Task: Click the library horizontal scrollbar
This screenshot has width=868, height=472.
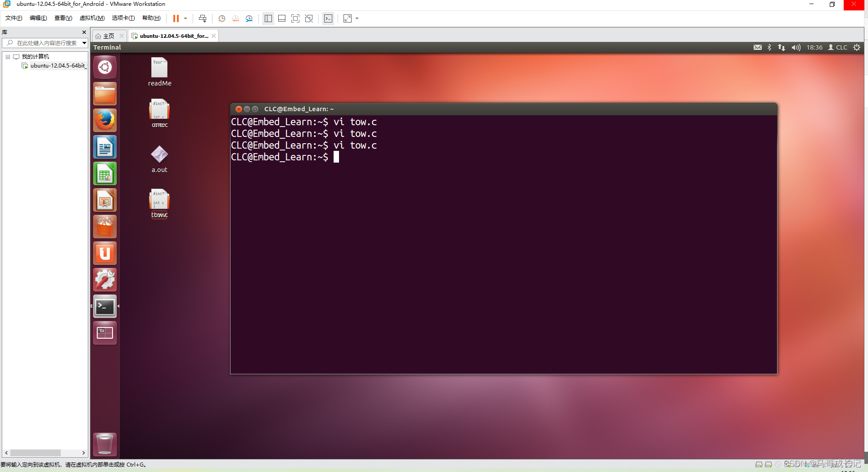Action: tap(36, 453)
